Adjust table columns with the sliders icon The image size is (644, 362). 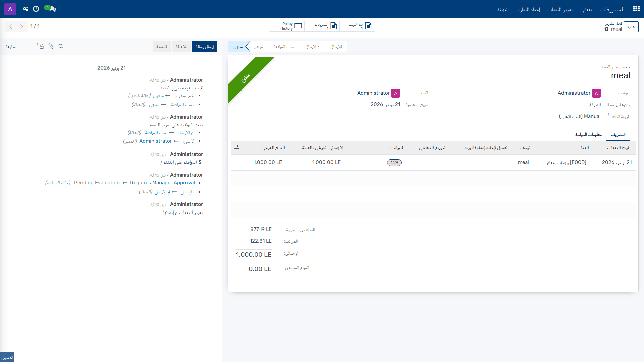[237, 147]
